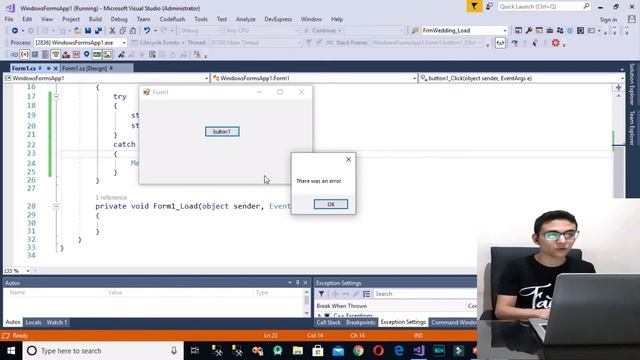Open Microsoft Store from the taskbar
The height and width of the screenshot is (360, 640).
318,351
